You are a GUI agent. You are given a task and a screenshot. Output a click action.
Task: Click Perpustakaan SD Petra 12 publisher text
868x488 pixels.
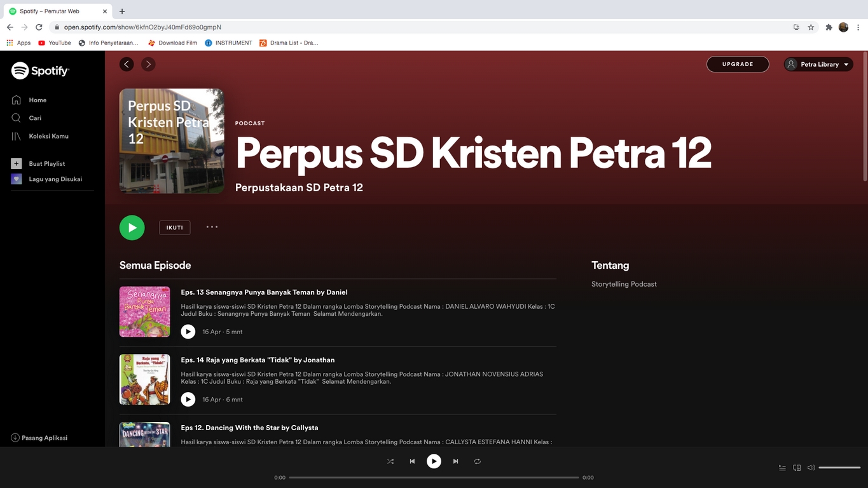coord(299,187)
